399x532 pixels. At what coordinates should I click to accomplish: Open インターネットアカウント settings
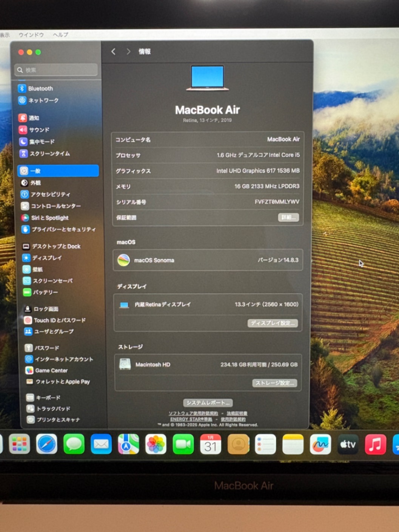60,359
